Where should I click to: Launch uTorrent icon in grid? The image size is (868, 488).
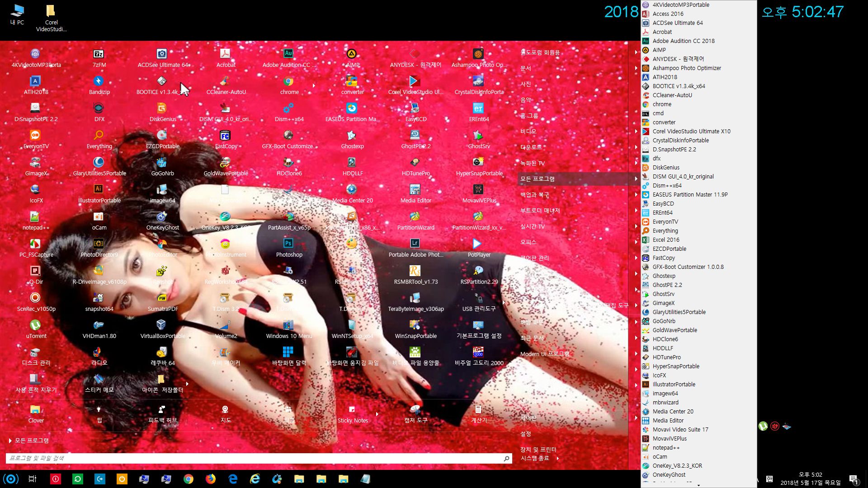36,329
